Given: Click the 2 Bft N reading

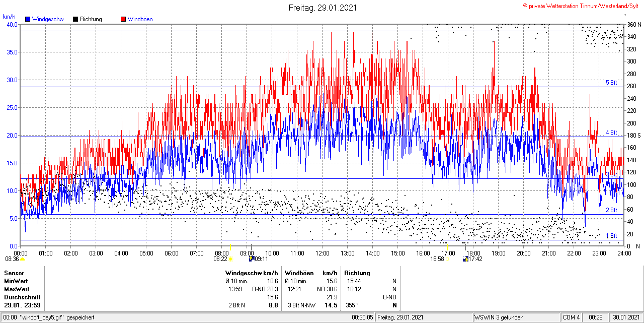Looking at the screenshot, I should (236, 305).
